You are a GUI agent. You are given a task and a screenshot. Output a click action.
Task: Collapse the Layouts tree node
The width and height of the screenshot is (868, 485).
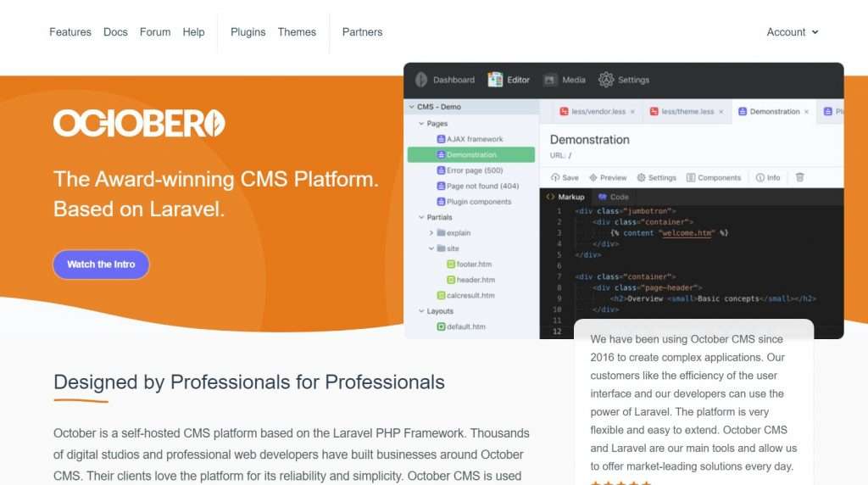pos(422,311)
